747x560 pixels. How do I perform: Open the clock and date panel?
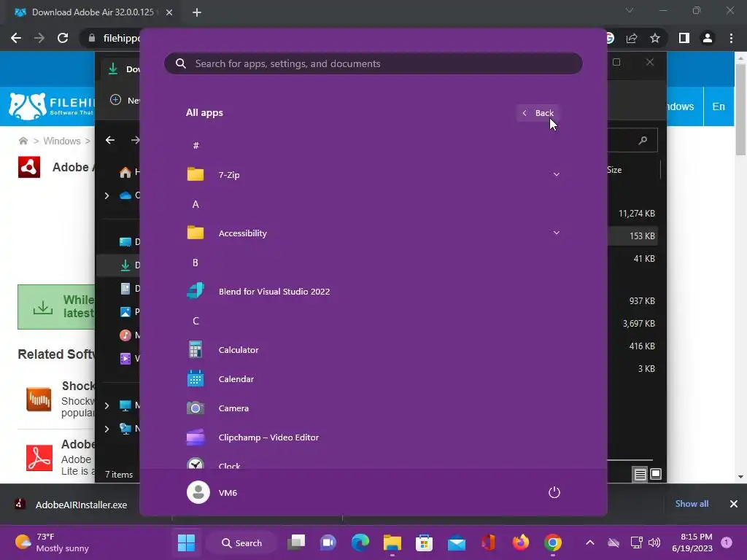[x=692, y=542]
